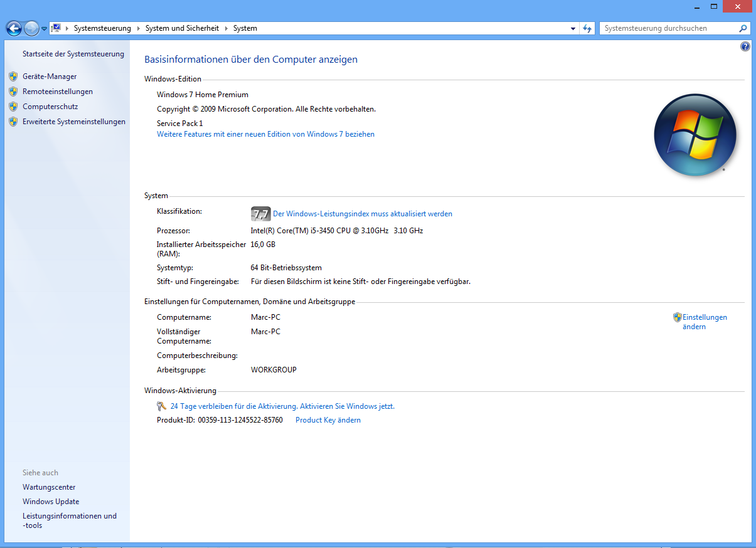Screen dimensions: 756x548
Task: Click the shield icon beside Computerschutz
Action: pos(13,107)
